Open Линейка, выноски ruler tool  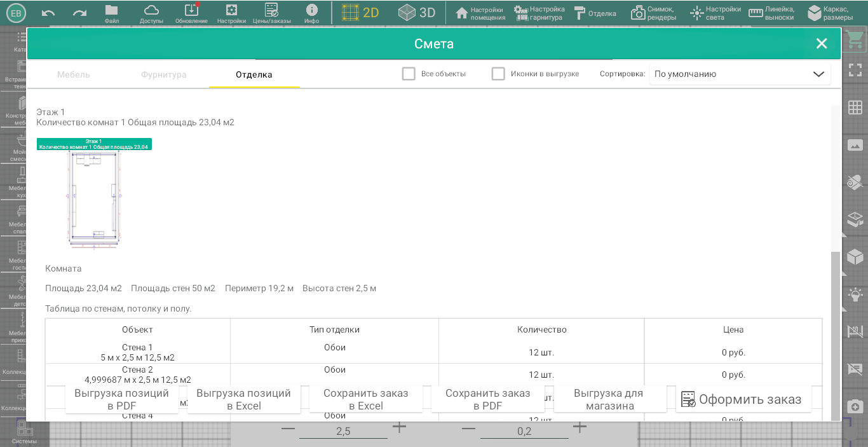[771, 13]
